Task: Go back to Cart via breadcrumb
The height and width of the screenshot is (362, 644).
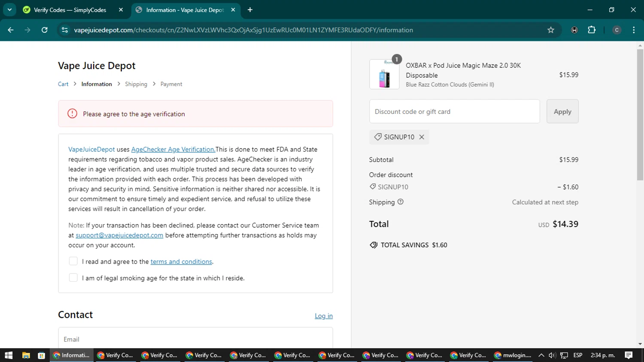Action: (x=63, y=84)
